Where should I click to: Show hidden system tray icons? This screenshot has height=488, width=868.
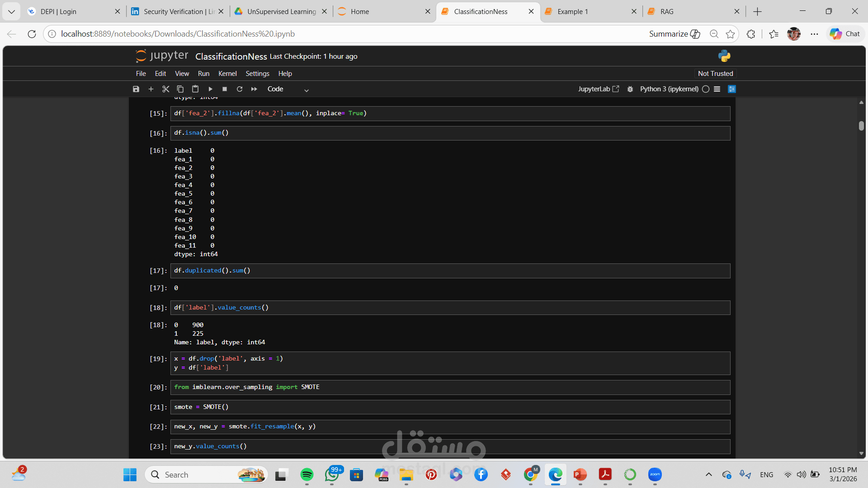tap(709, 474)
